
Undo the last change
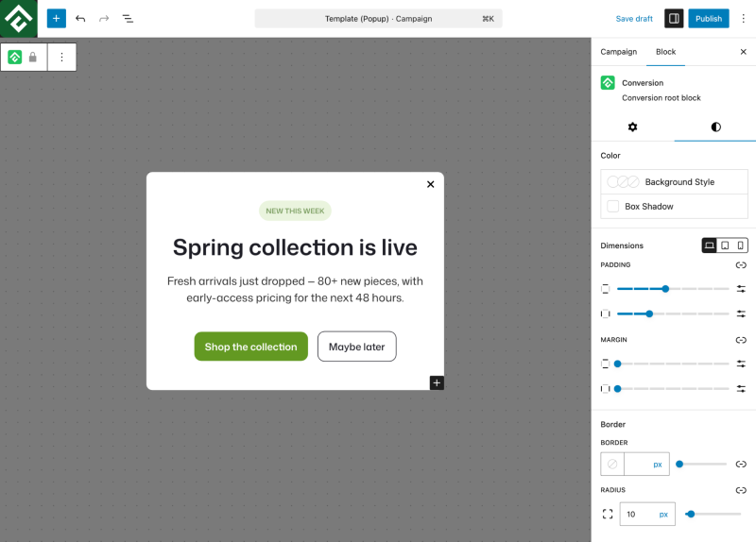tap(80, 19)
